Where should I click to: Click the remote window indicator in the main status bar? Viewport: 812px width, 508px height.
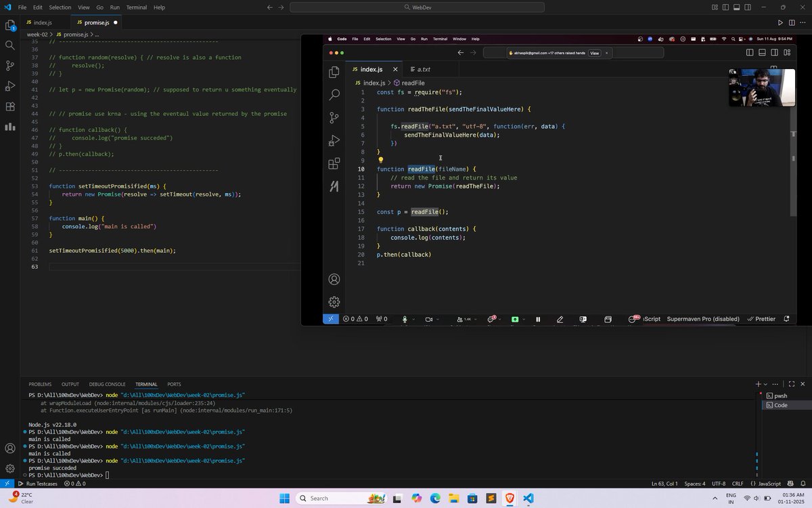pyautogui.click(x=6, y=484)
